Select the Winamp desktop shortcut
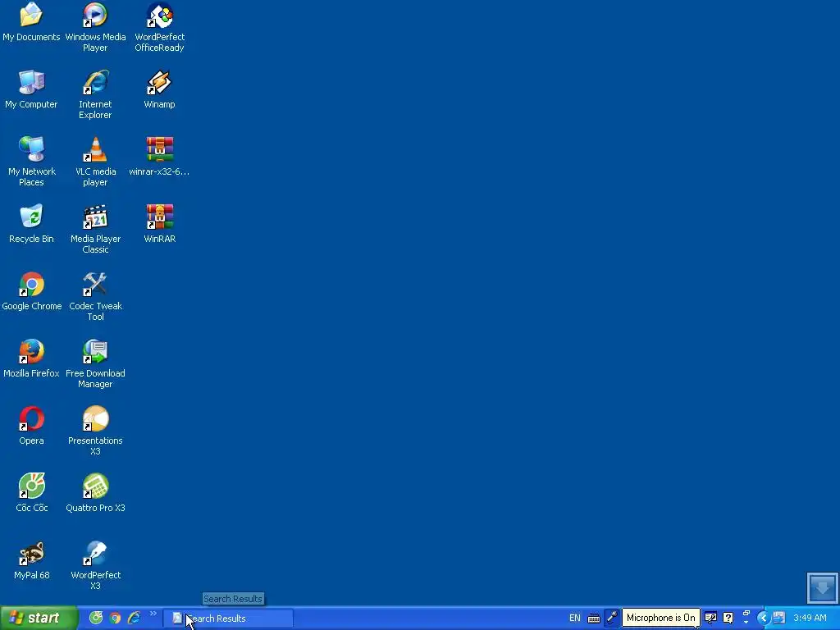 [160, 89]
